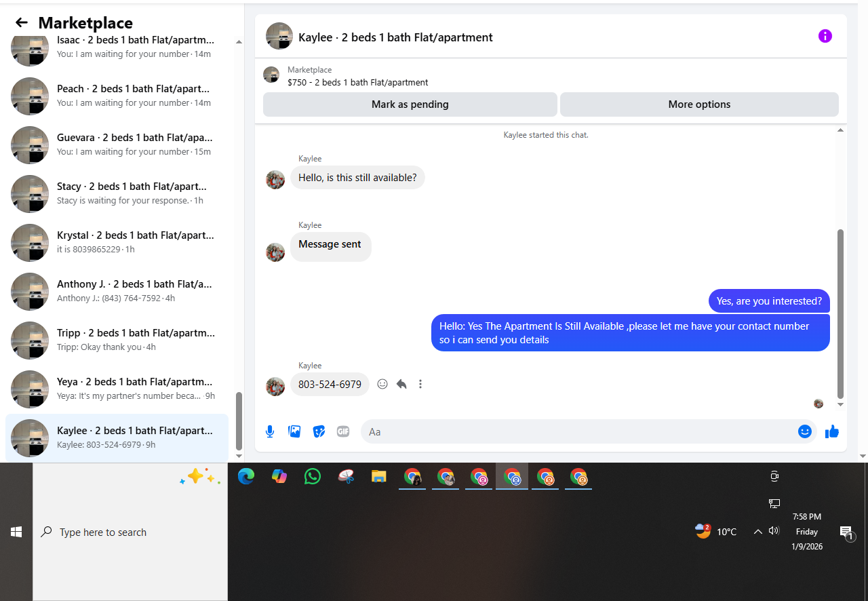
Task: Click the conversation list scrollbar up arrow
Action: pos(239,42)
